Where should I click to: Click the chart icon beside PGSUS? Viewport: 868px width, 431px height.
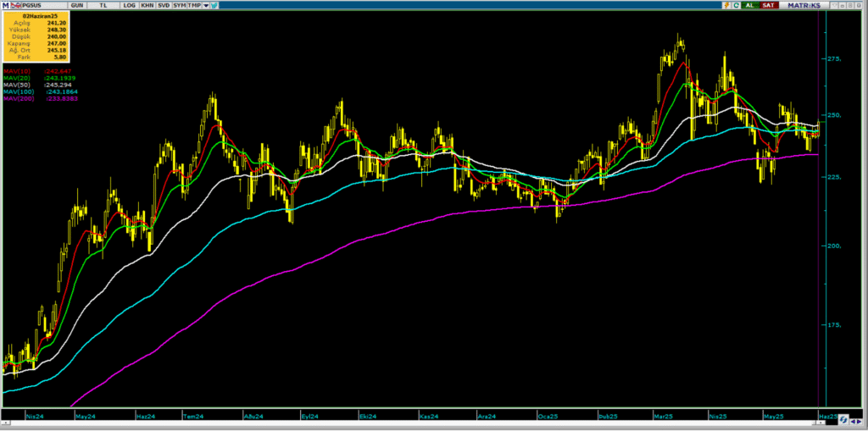point(16,5)
